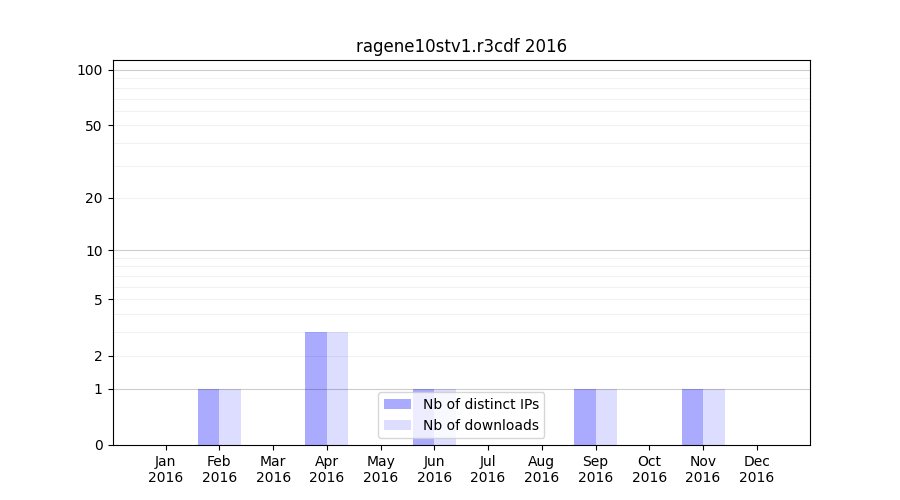Click the 'Nb of downloads' legend swatch

(x=397, y=425)
